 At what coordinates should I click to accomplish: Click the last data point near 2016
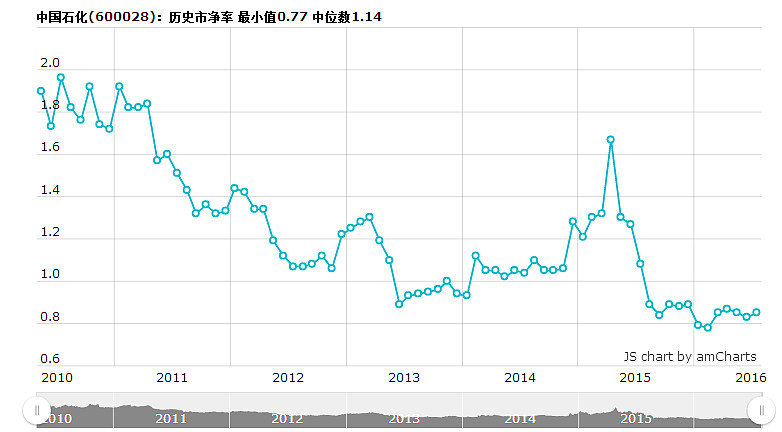(x=756, y=312)
